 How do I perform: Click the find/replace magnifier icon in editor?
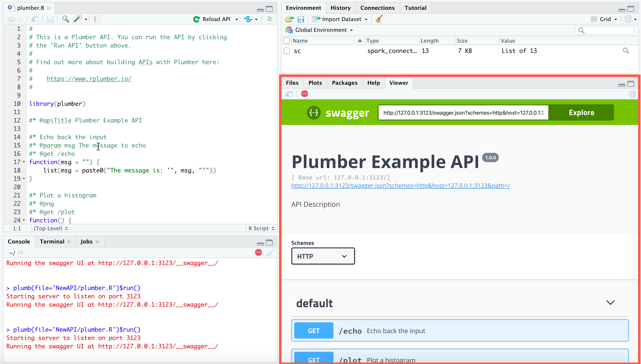(x=65, y=19)
